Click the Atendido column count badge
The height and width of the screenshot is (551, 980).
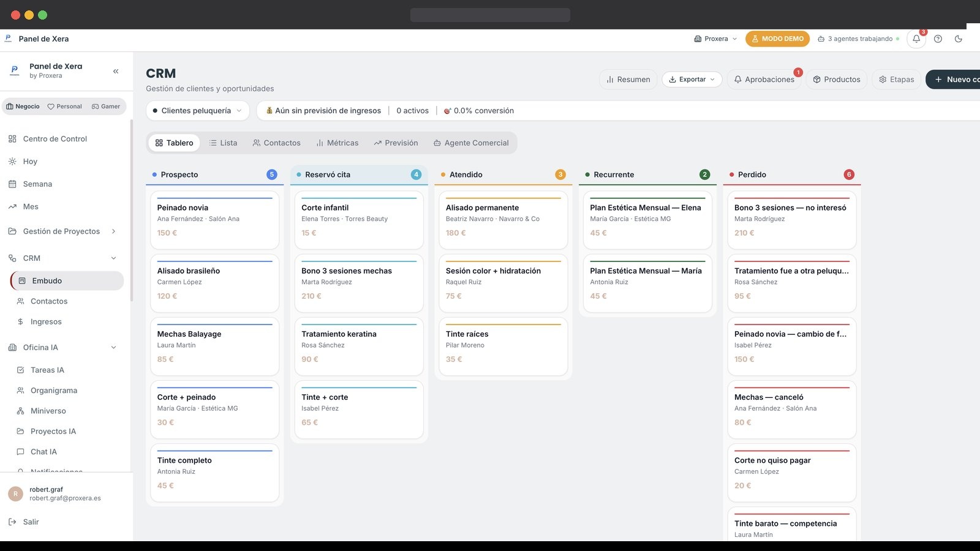pos(560,174)
